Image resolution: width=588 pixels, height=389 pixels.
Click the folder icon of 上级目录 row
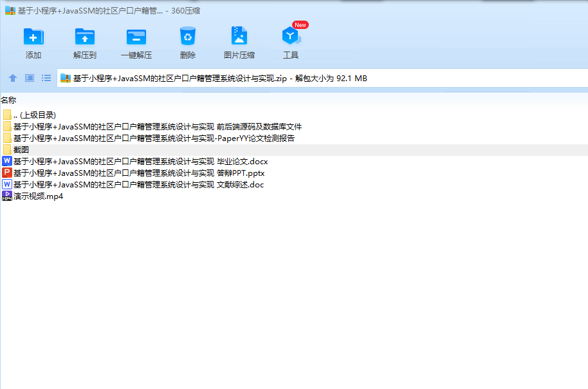(7, 115)
